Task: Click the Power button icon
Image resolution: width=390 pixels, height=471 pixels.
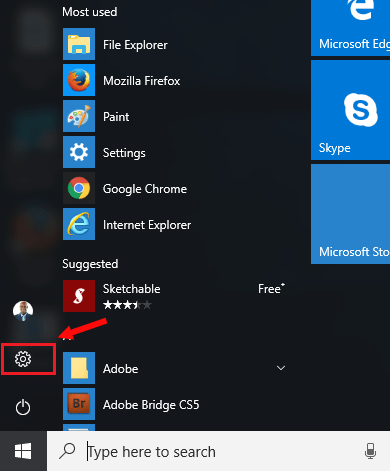Action: point(23,407)
